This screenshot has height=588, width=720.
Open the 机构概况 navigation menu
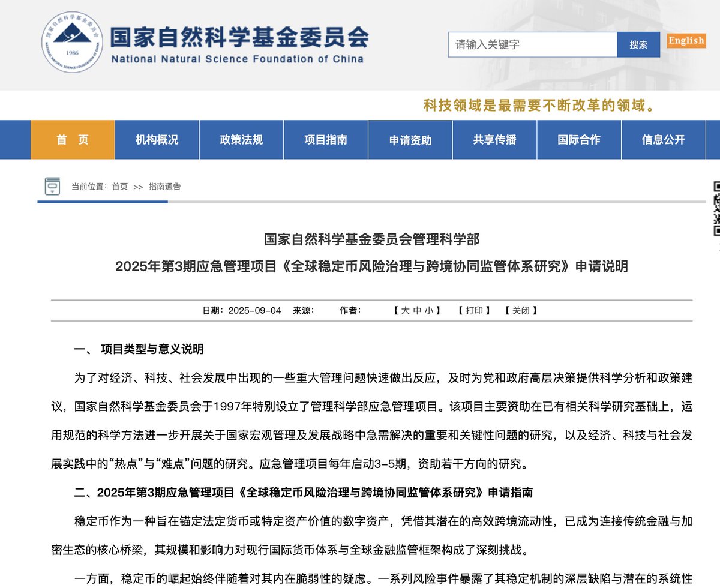[x=157, y=140]
